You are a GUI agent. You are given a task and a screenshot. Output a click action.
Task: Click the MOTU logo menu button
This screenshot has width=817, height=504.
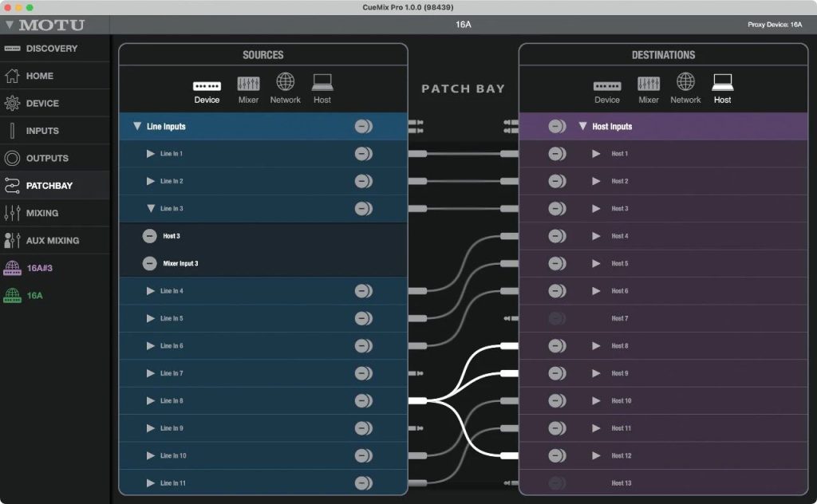[45, 25]
